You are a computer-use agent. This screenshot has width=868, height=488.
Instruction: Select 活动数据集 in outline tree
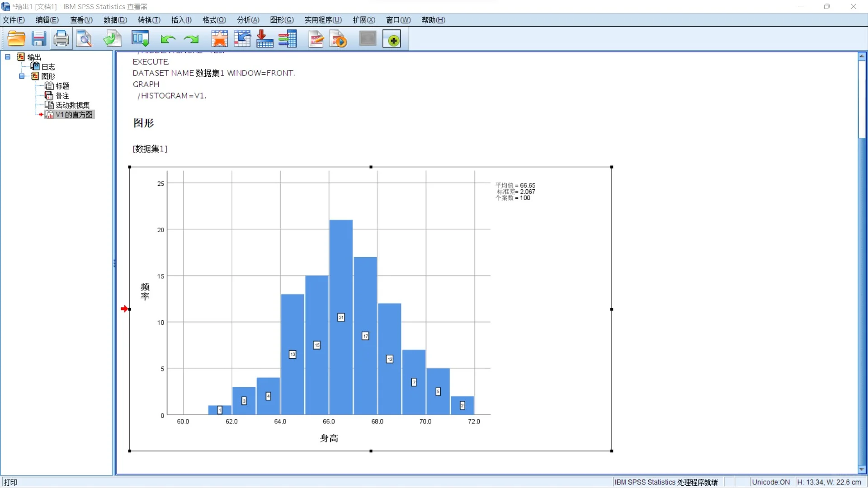[x=72, y=105]
